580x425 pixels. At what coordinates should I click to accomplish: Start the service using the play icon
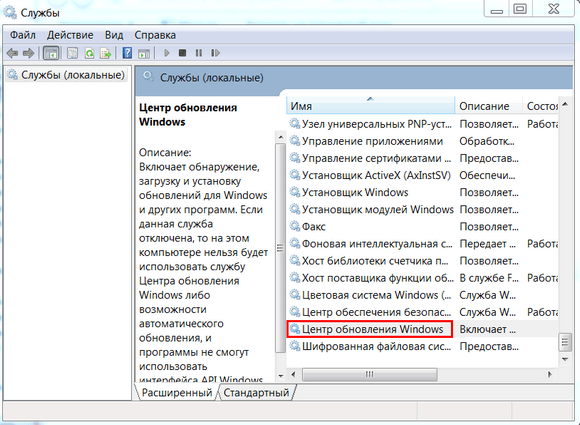[166, 53]
